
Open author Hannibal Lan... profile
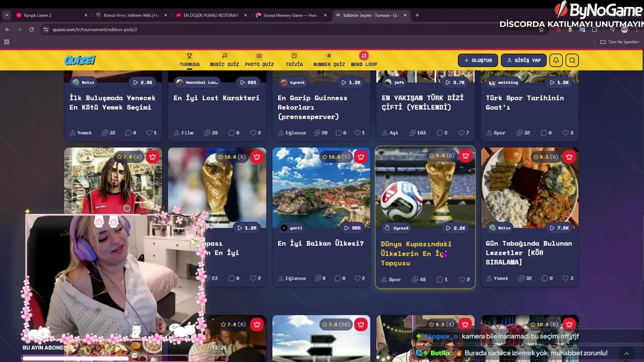197,82
